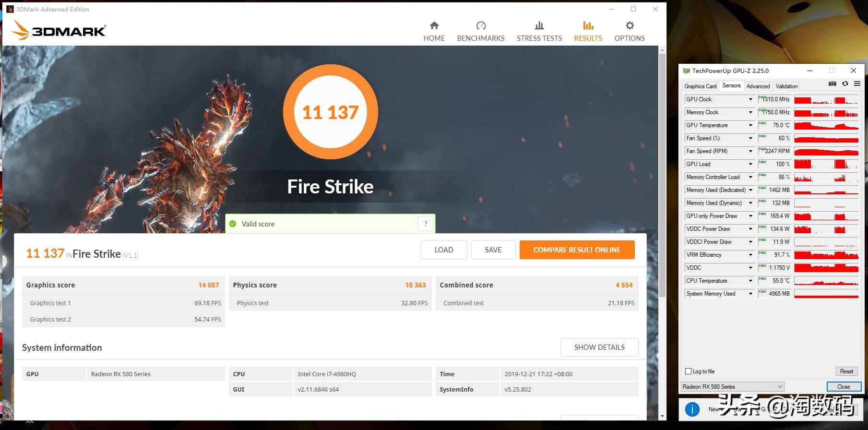Click Physics score 10 363 value
Viewport: 868px width, 430px height.
pyautogui.click(x=416, y=285)
